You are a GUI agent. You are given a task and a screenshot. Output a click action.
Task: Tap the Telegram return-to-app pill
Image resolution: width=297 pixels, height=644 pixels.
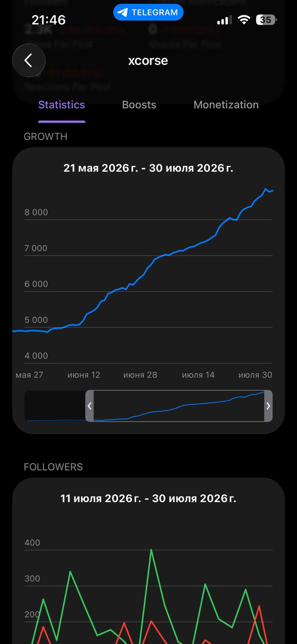pyautogui.click(x=148, y=13)
